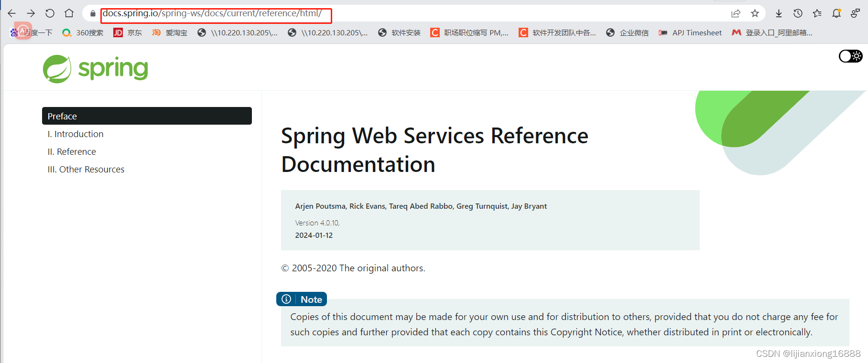Bookmark this page with the star icon

(755, 13)
